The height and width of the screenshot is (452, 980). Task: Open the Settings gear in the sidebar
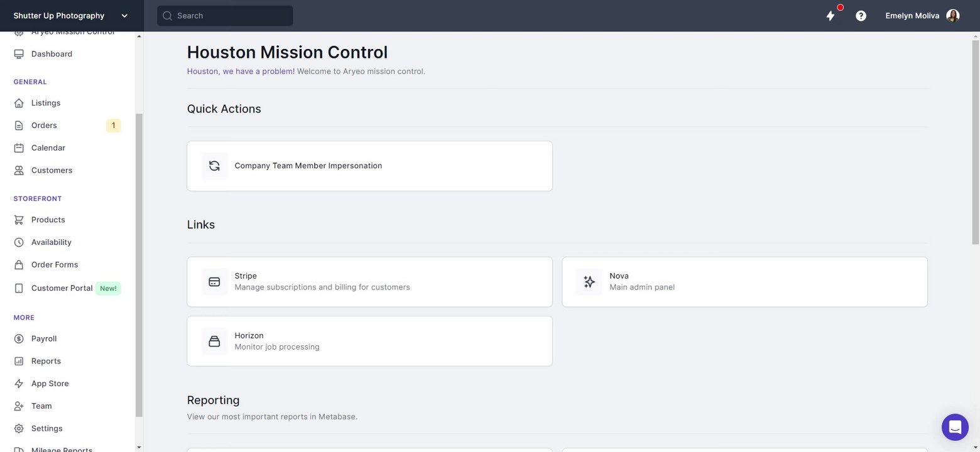[19, 429]
